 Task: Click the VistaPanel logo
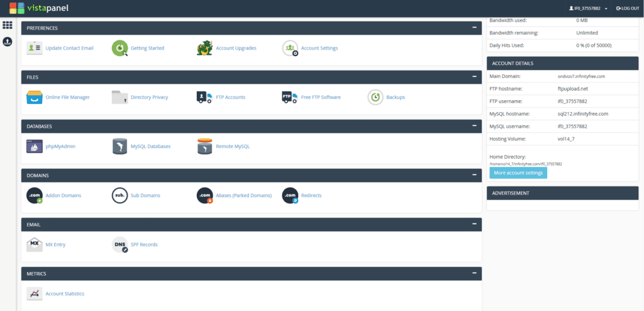point(39,8)
